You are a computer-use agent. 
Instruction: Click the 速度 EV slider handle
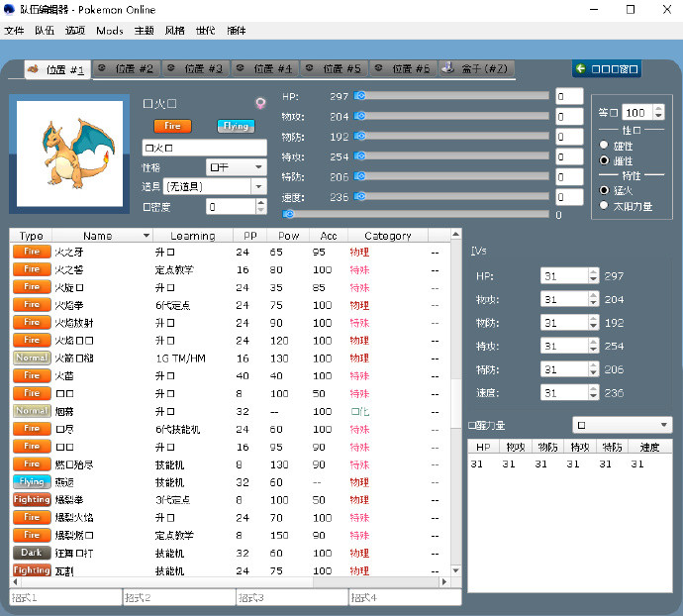click(x=359, y=196)
